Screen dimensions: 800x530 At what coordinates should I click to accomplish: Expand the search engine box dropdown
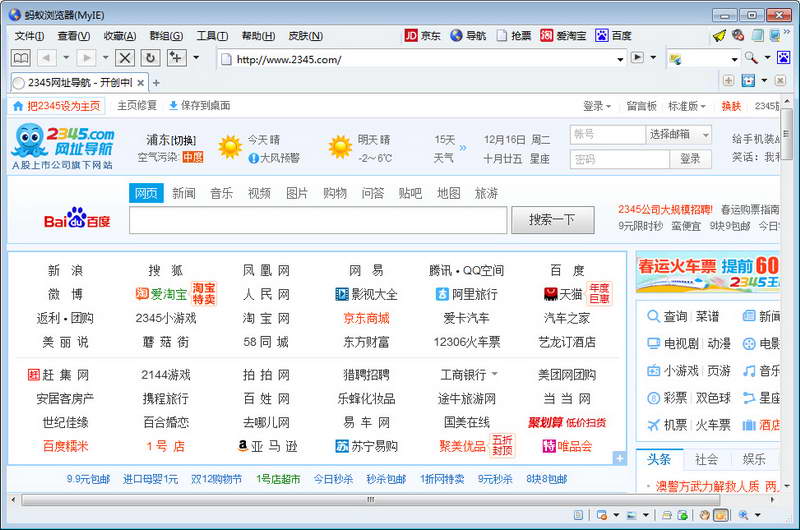[x=735, y=59]
